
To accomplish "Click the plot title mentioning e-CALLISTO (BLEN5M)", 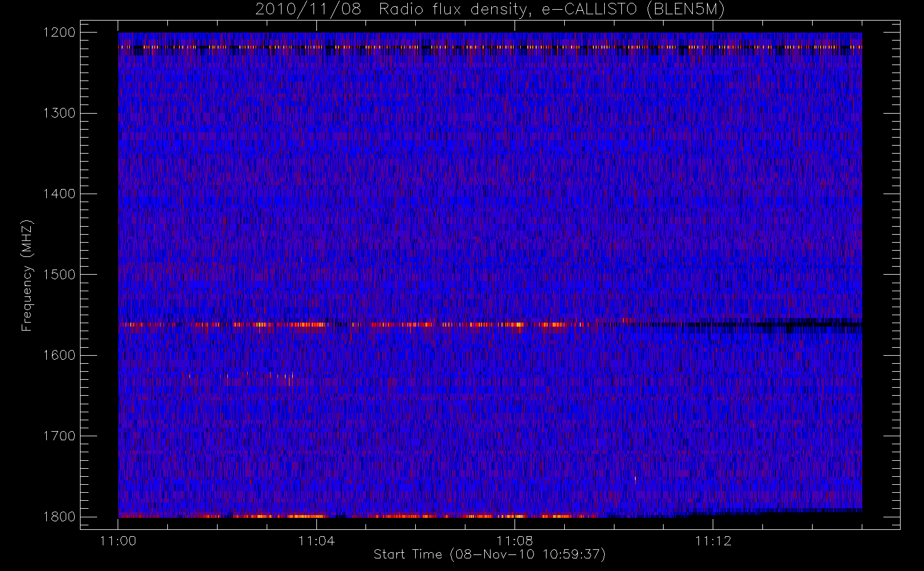I will pyautogui.click(x=490, y=10).
